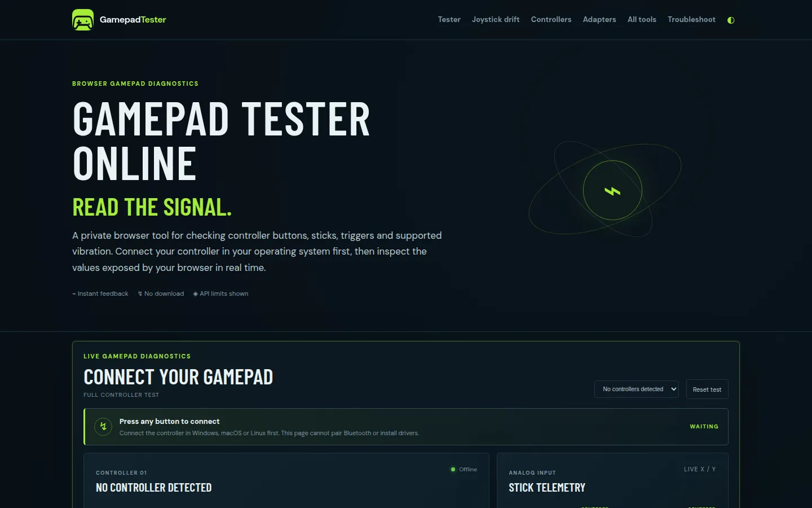Click the 'NO CONTROLLER DETECTED' heading
The height and width of the screenshot is (508, 812).
pyautogui.click(x=154, y=488)
